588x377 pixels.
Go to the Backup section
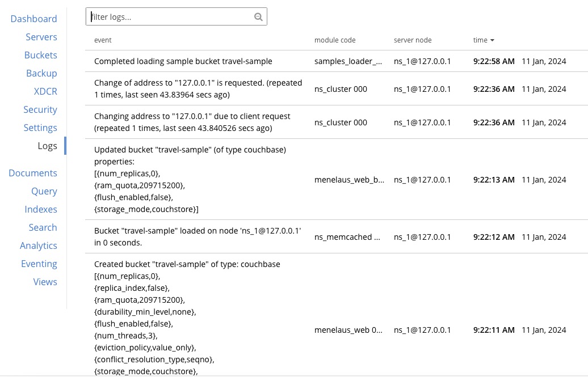(x=41, y=73)
